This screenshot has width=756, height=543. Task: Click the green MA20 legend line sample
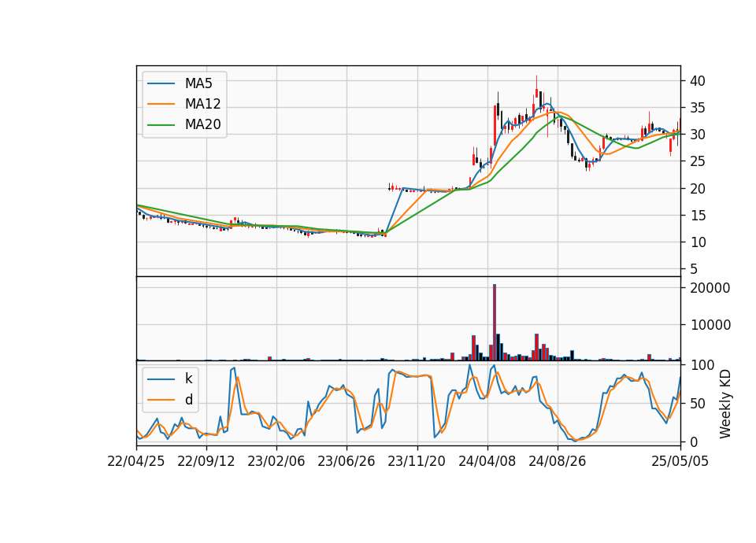[x=161, y=124]
